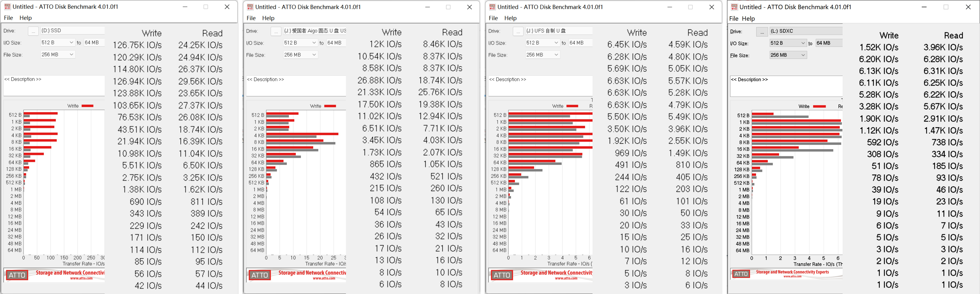Click red Write legend swatch in SSD window
The width and height of the screenshot is (980, 294).
click(x=87, y=106)
